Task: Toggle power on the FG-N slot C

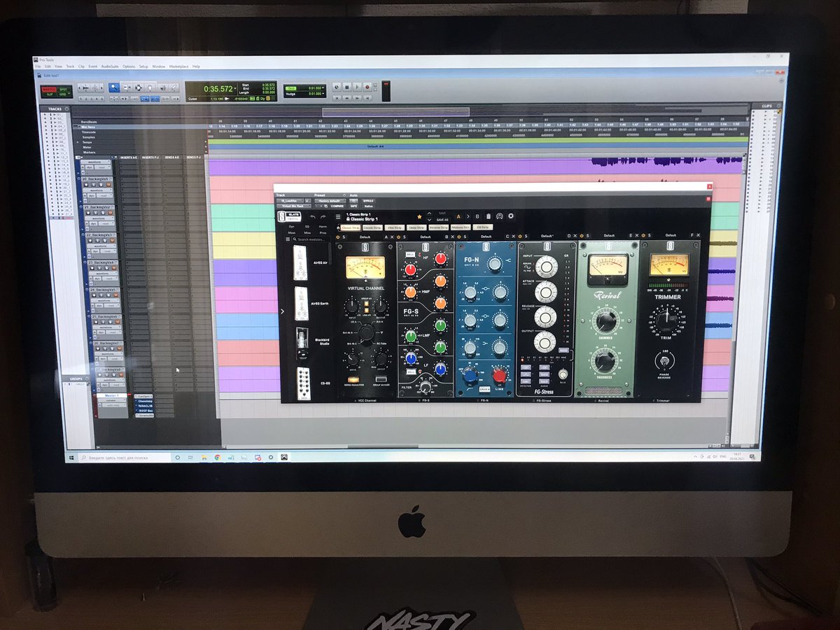Action: click(x=458, y=237)
